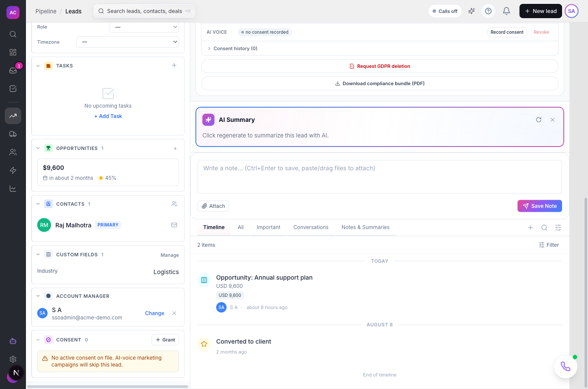Open the truck icon in the sidebar
The image size is (588, 389).
tap(13, 134)
